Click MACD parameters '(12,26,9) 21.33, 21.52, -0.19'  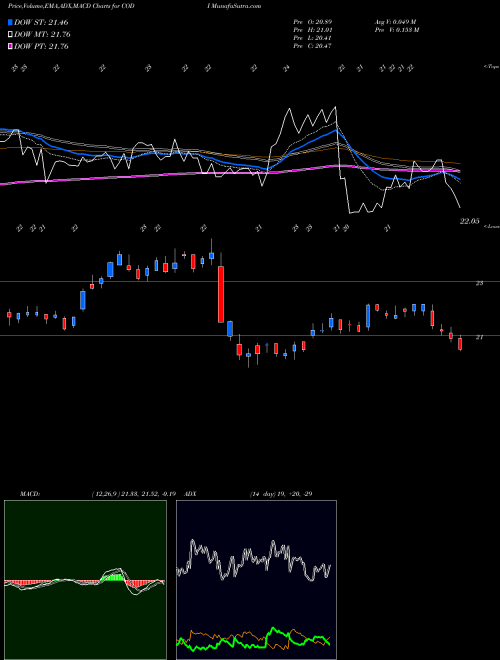coord(136,494)
